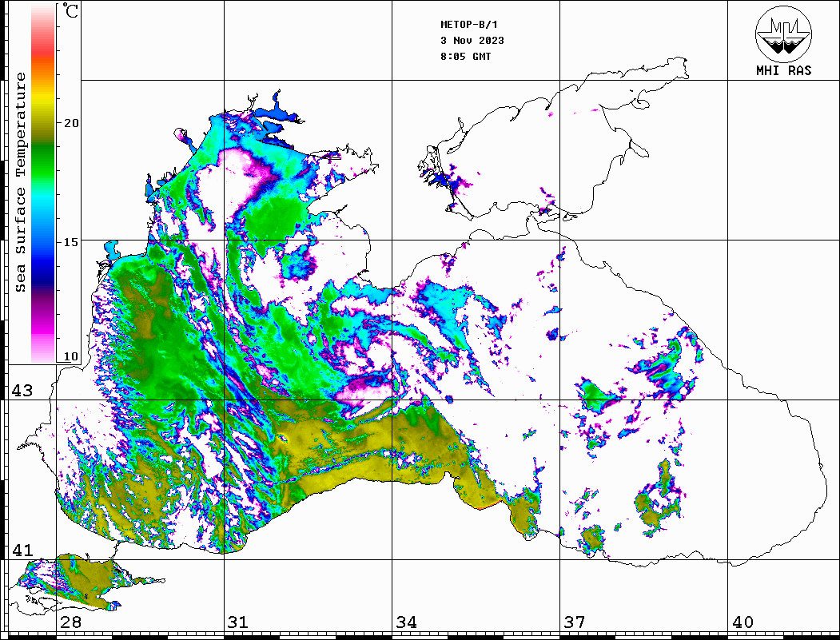Click the 15 degree mark on legend
The image size is (840, 640).
click(x=70, y=242)
